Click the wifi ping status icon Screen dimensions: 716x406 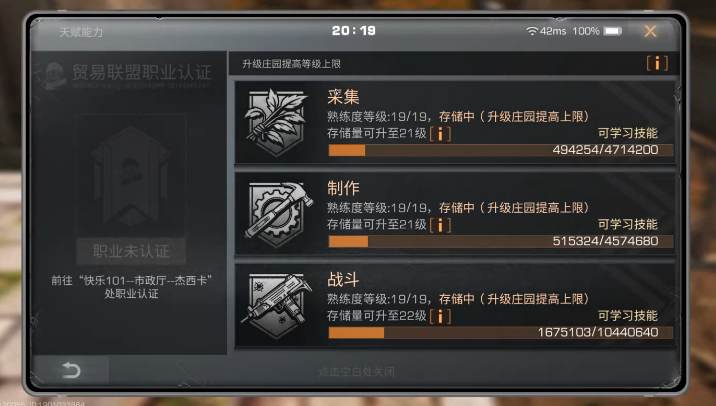click(x=532, y=31)
